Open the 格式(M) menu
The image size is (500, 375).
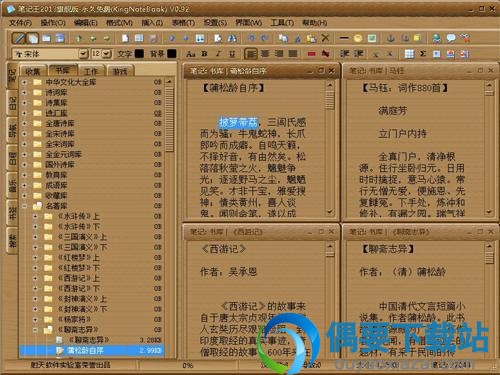[119, 23]
